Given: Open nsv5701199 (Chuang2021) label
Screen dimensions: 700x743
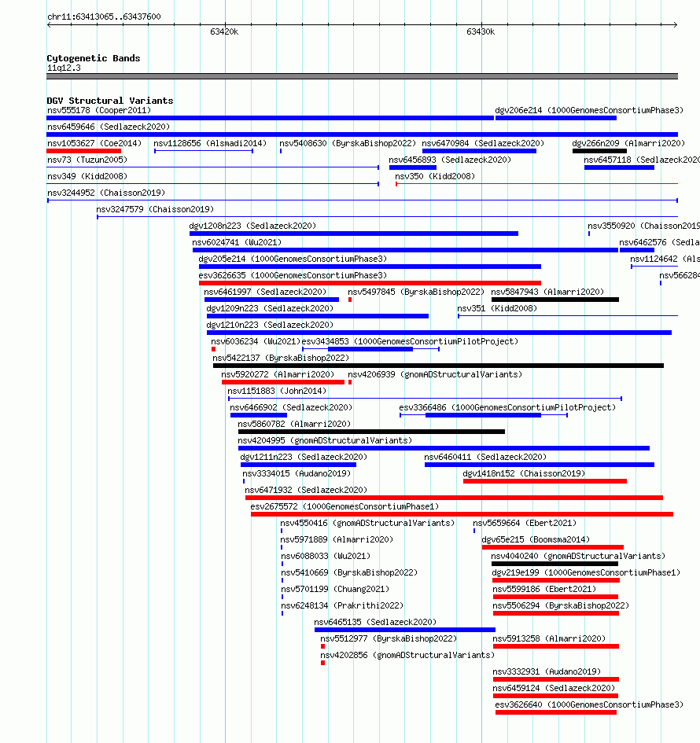Looking at the screenshot, I should pyautogui.click(x=335, y=590).
